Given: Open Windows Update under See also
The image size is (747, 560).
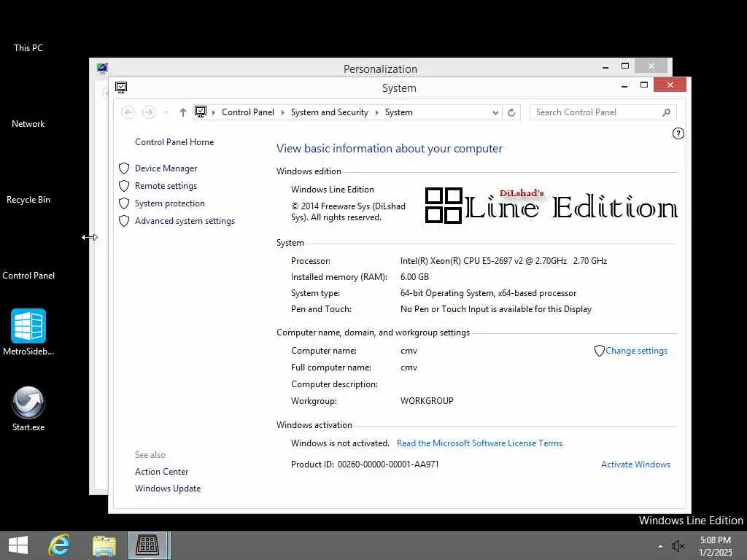Looking at the screenshot, I should (x=168, y=489).
